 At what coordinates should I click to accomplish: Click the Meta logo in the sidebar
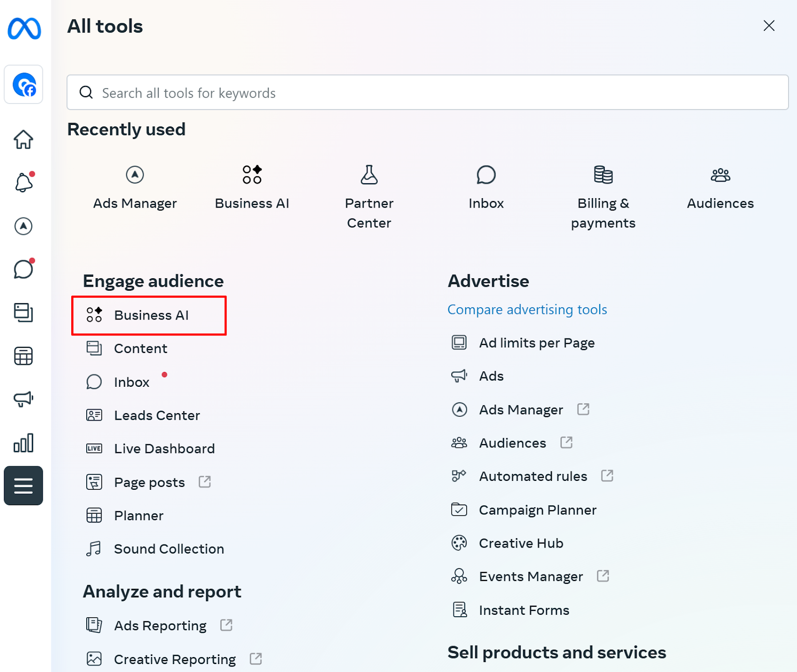point(24,28)
